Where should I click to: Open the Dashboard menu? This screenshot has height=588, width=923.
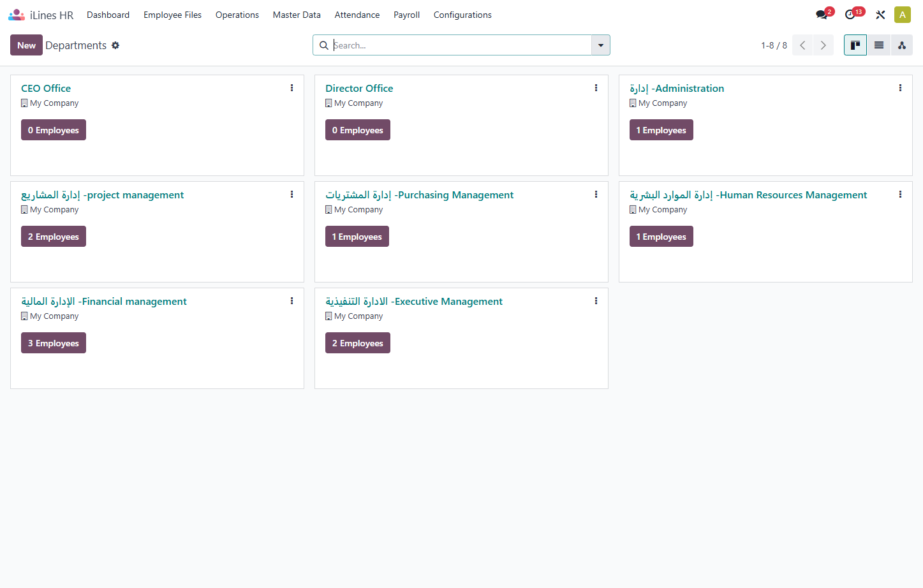pos(108,15)
